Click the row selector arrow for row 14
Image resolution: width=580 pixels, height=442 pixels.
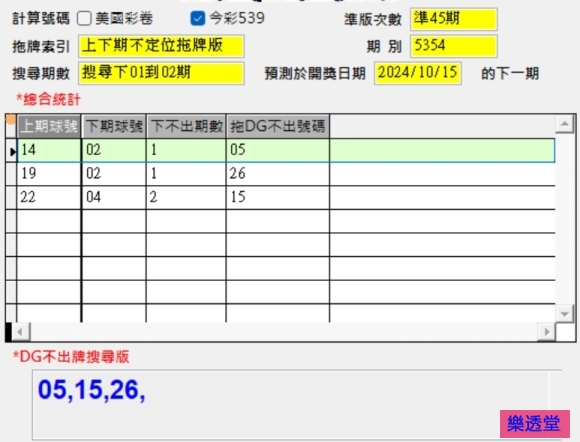[11, 151]
